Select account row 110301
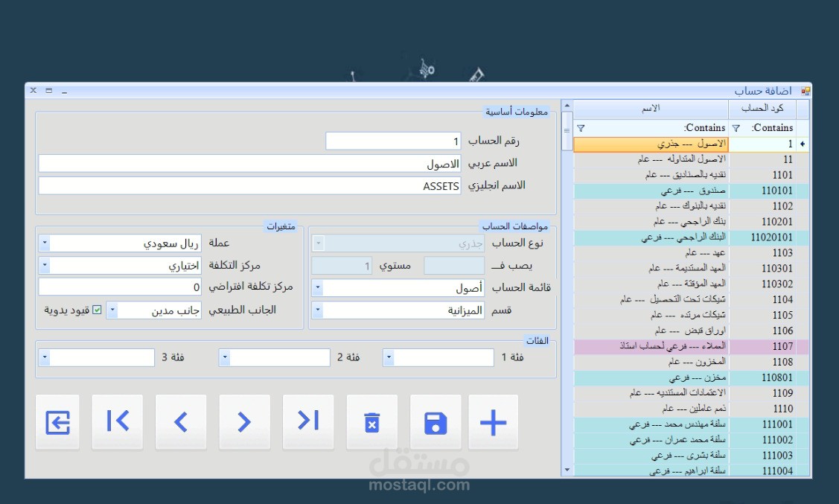The image size is (839, 504). coord(690,268)
